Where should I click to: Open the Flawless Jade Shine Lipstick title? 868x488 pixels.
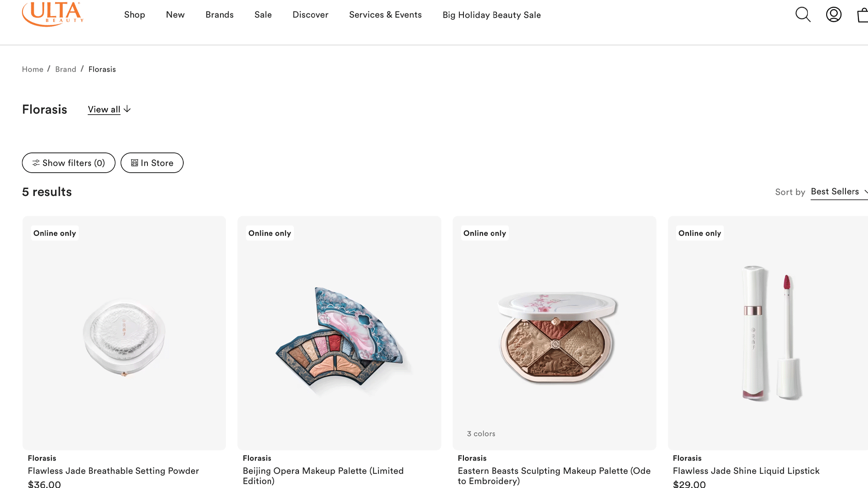[x=746, y=471]
